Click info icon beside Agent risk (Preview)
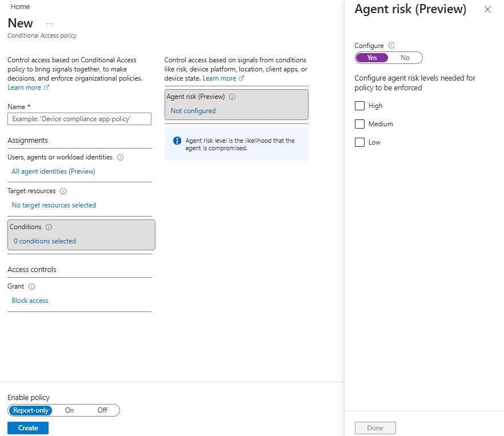This screenshot has width=504, height=436. pos(232,97)
